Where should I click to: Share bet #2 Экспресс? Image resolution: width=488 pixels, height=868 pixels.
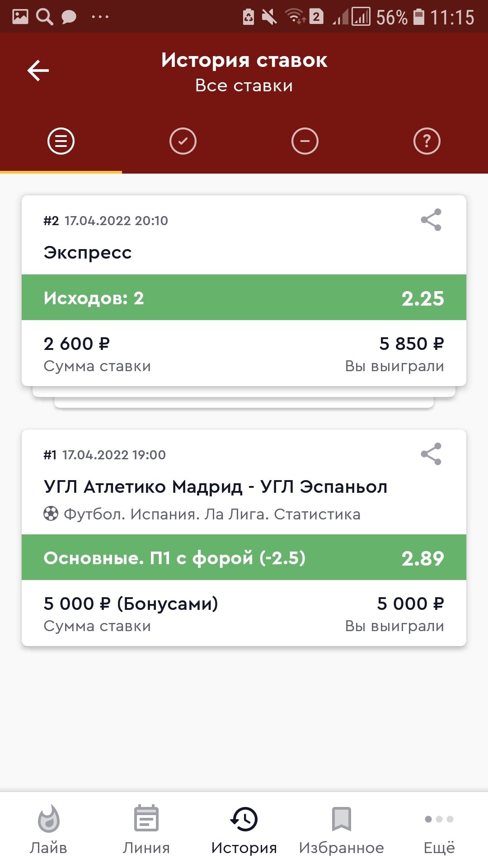click(x=431, y=220)
